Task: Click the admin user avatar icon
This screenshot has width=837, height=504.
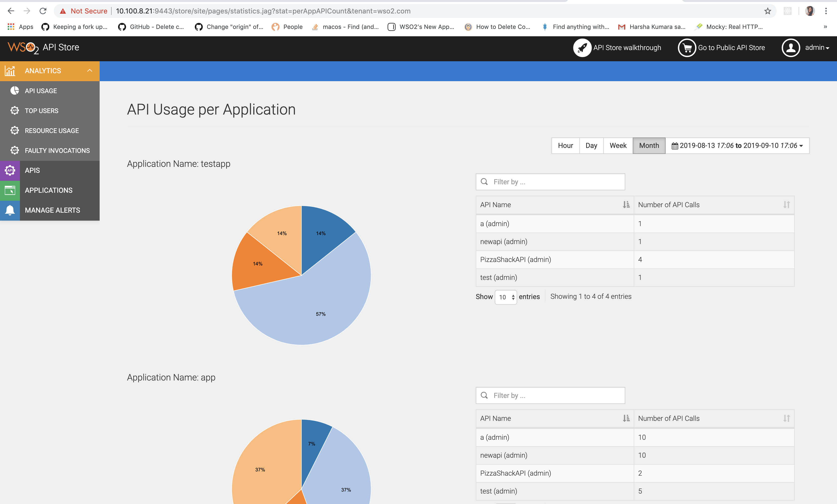Action: 791,48
